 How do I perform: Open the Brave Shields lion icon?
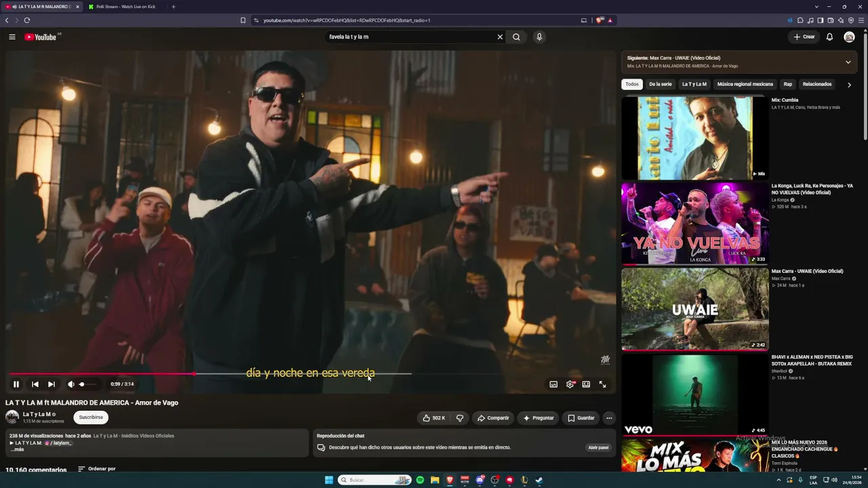coord(599,20)
